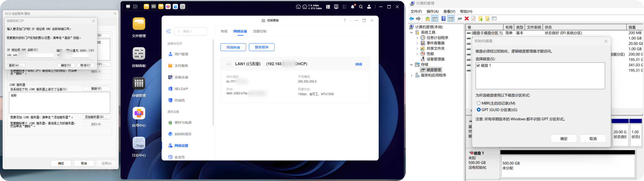Open the 文件(F) menu in 计算机管理
The image size is (644, 181).
click(416, 12)
